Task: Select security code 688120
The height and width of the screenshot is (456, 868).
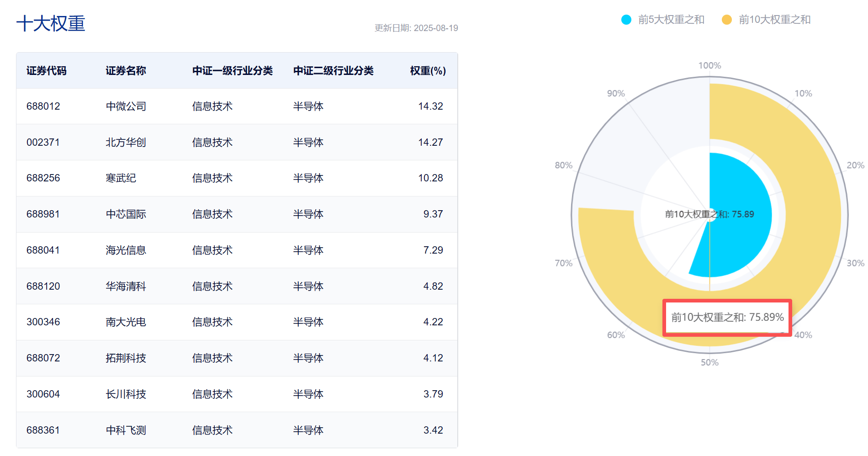Action: point(43,286)
